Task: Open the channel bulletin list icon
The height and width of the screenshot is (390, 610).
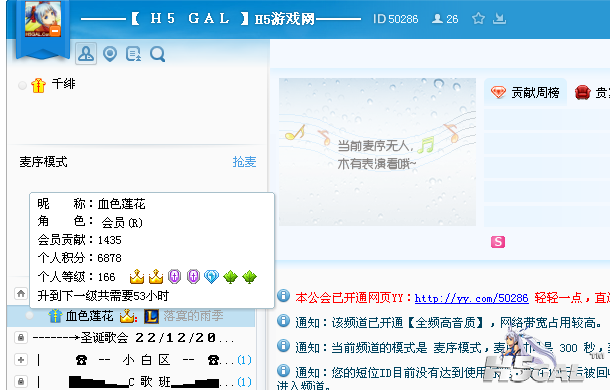Action: pos(133,54)
